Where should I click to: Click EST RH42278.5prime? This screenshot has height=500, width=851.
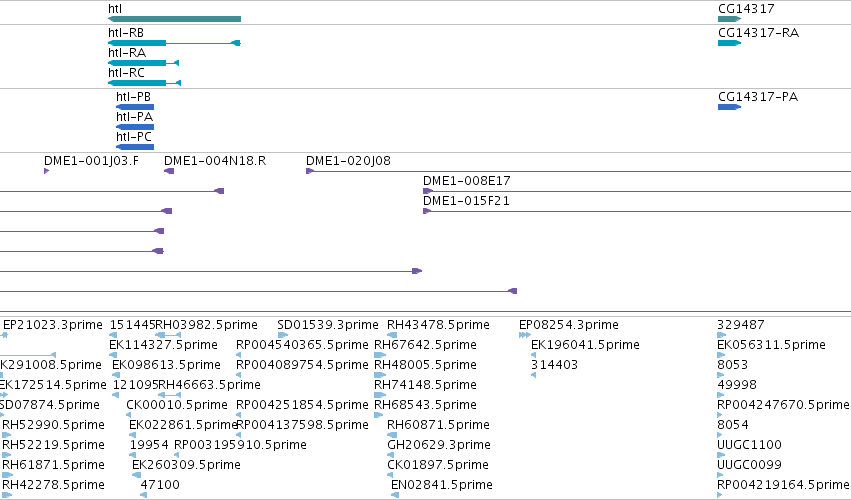[53, 485]
